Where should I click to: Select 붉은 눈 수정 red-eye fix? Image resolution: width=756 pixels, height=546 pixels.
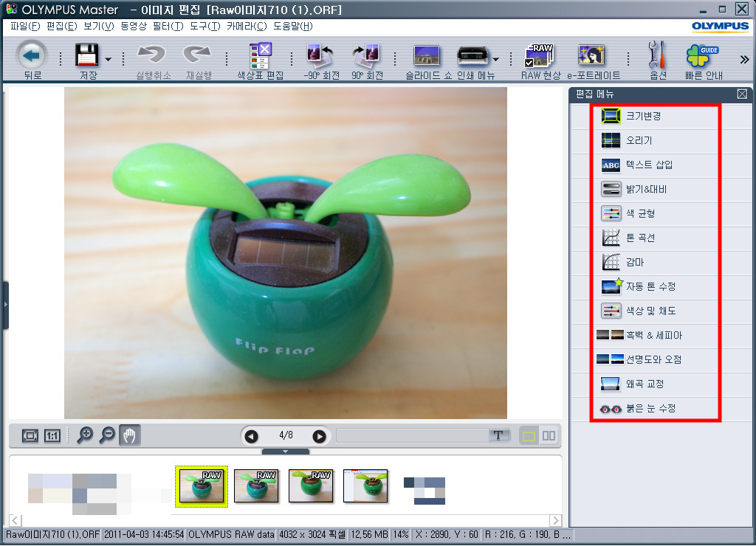(x=650, y=408)
